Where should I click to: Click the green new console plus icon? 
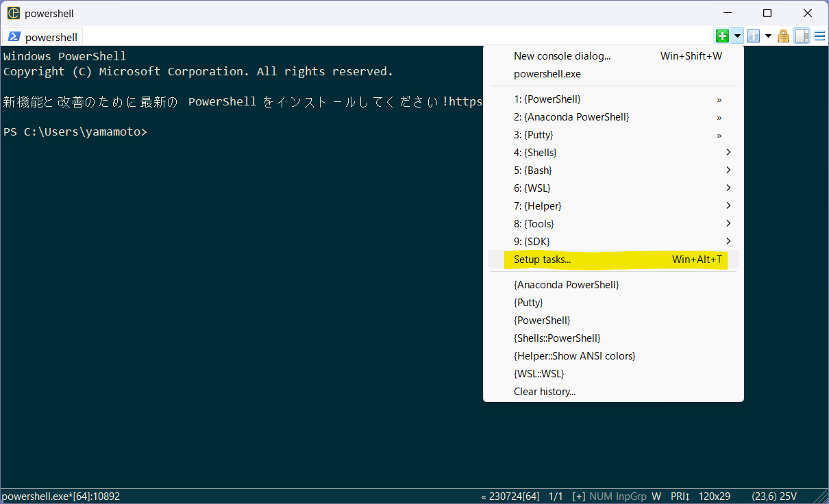point(722,36)
